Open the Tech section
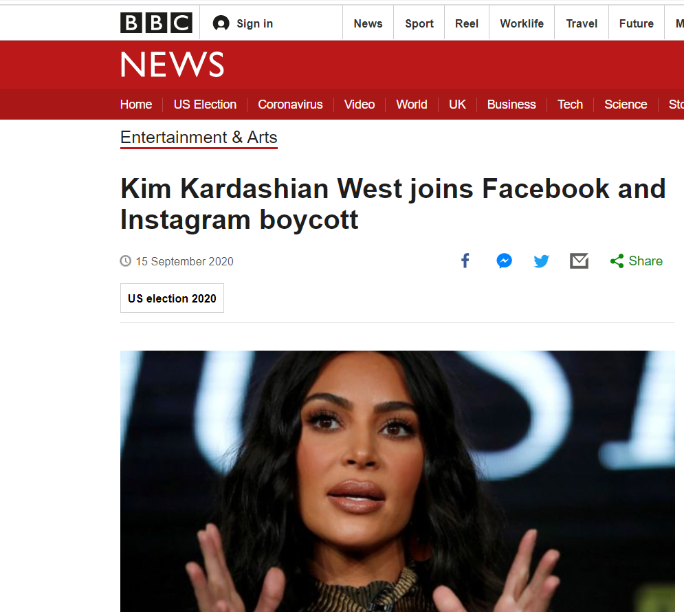This screenshot has width=684, height=616. (570, 104)
